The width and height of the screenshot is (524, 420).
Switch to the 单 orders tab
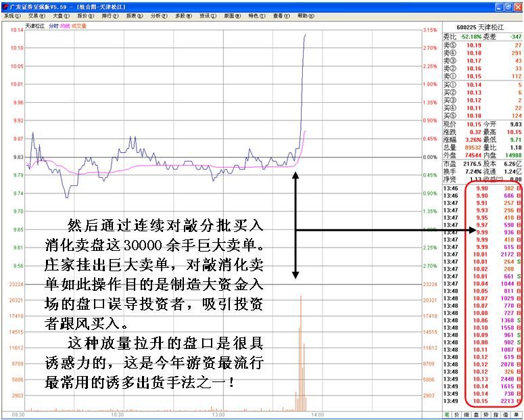tap(516, 415)
